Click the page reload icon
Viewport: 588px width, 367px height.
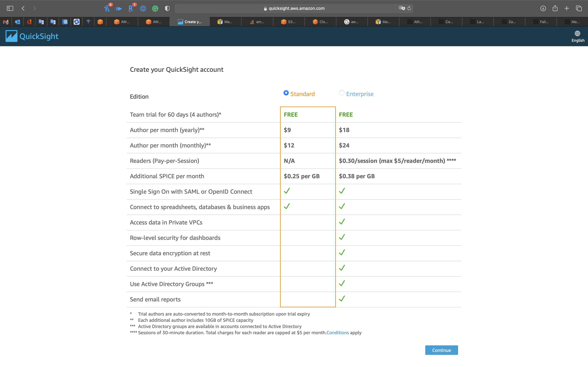(x=409, y=9)
